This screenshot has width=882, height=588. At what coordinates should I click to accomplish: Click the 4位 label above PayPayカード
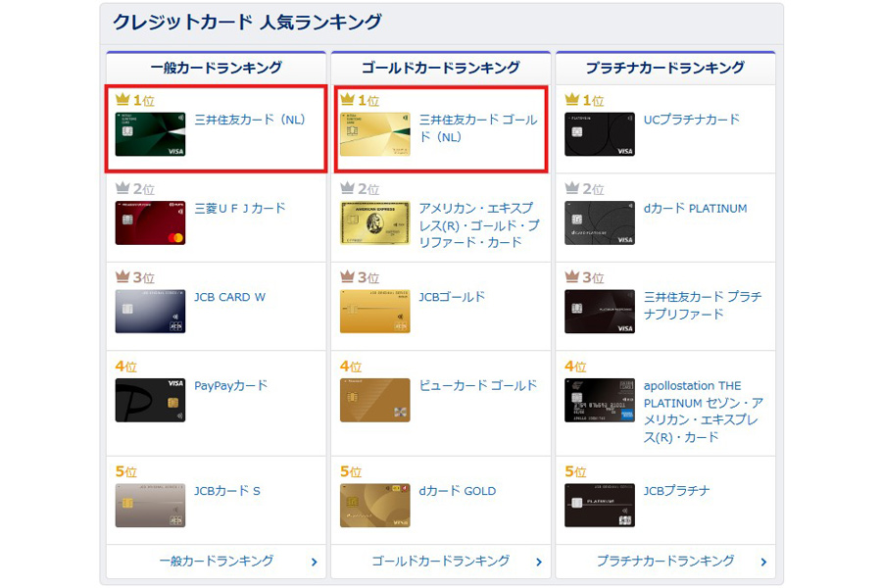pos(126,367)
